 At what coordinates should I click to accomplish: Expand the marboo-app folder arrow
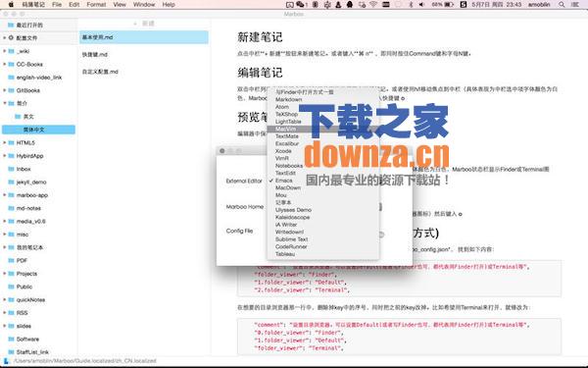pyautogui.click(x=5, y=195)
